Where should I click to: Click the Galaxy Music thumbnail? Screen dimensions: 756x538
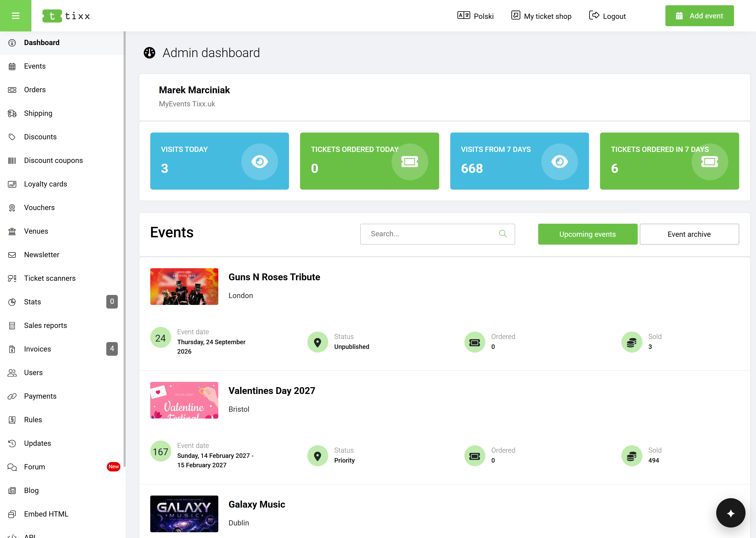pos(184,514)
